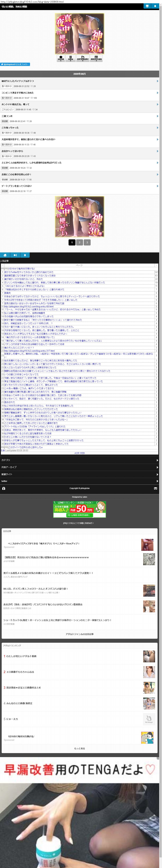The height and width of the screenshot is (868, 162).
Task: Click the PR link 1日10分で毎月50万稼げる in table
Action: pyautogui.click(x=22, y=269)
